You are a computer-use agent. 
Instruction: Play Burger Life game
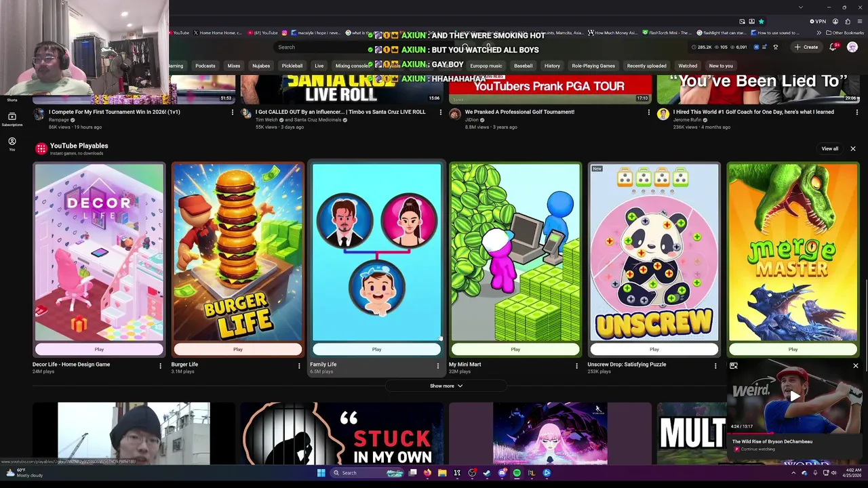pos(238,350)
